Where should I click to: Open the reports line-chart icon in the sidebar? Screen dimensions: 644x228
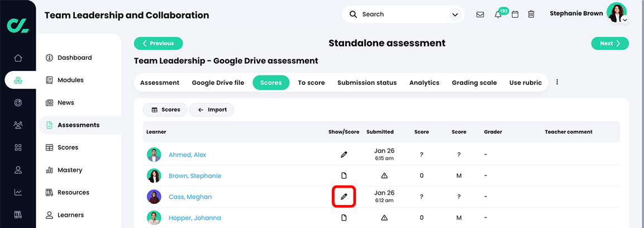coord(18,192)
